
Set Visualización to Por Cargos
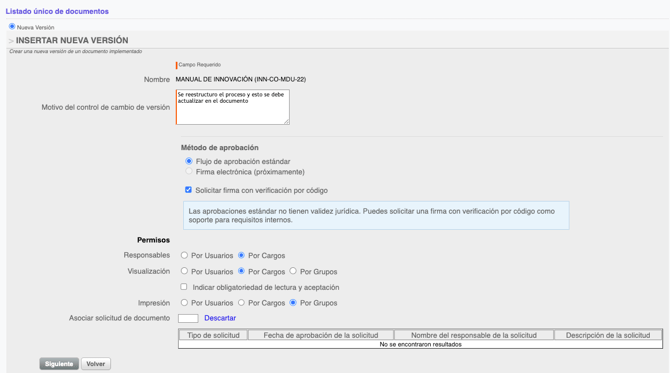(x=241, y=271)
